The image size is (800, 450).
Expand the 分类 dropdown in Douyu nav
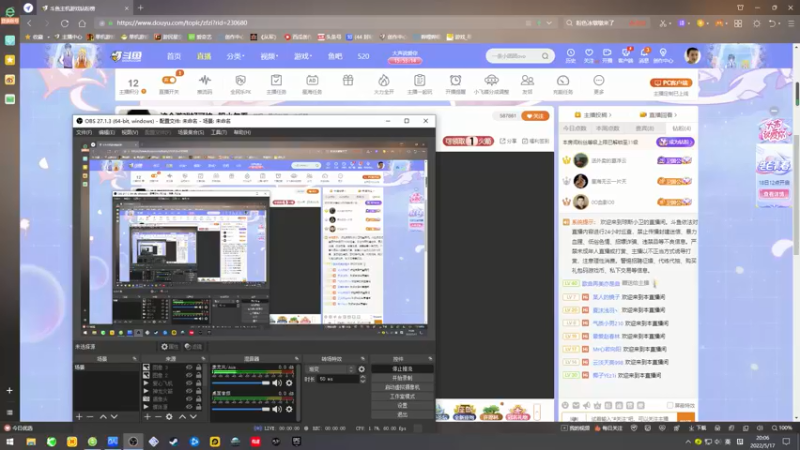[x=235, y=56]
